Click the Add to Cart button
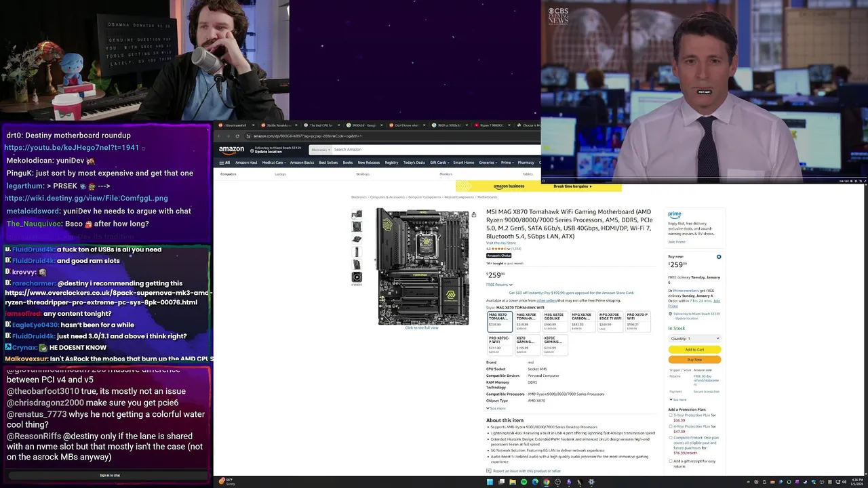868x488 pixels. (694, 350)
